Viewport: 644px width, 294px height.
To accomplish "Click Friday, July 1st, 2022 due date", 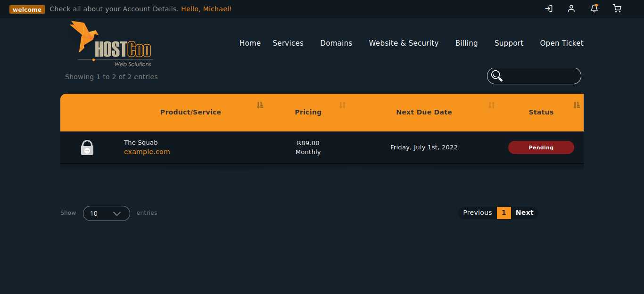I will (424, 147).
